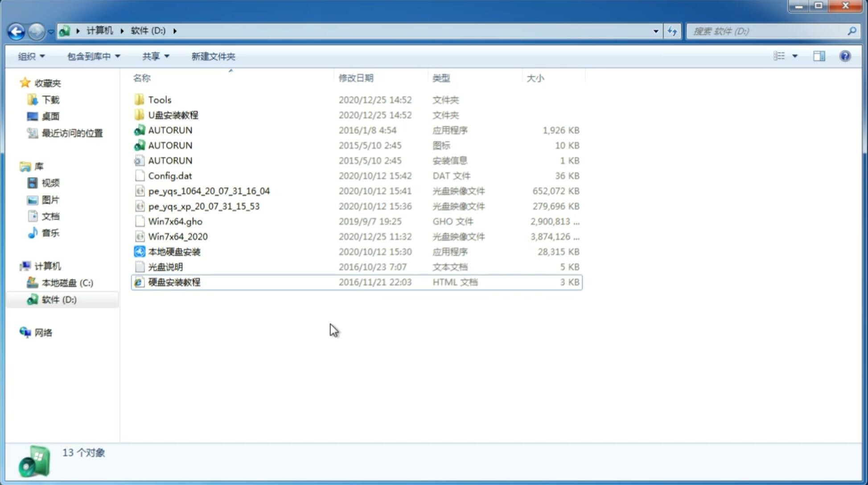Open Win7x64_2020 disc image file
Image resolution: width=868 pixels, height=485 pixels.
click(x=177, y=236)
